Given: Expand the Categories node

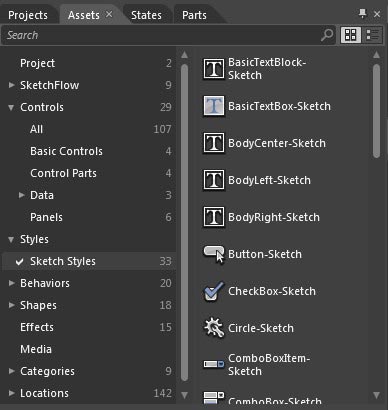Looking at the screenshot, I should [x=11, y=371].
